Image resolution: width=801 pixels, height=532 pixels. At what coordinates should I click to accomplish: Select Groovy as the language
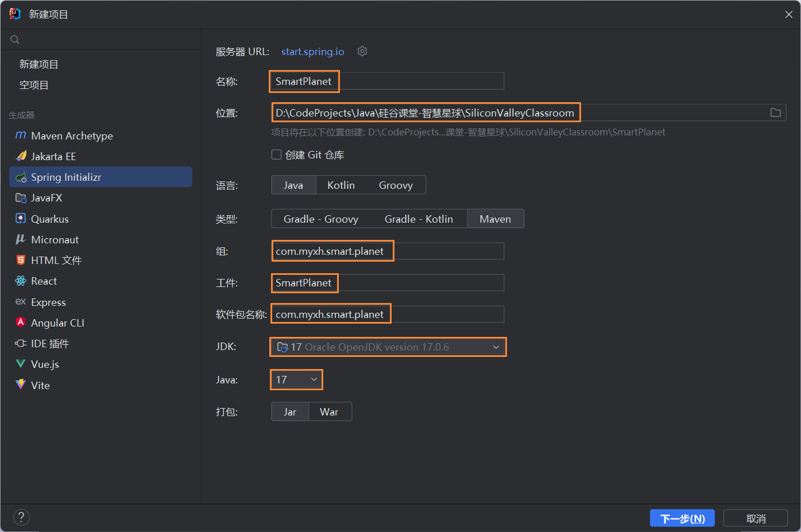(x=396, y=185)
